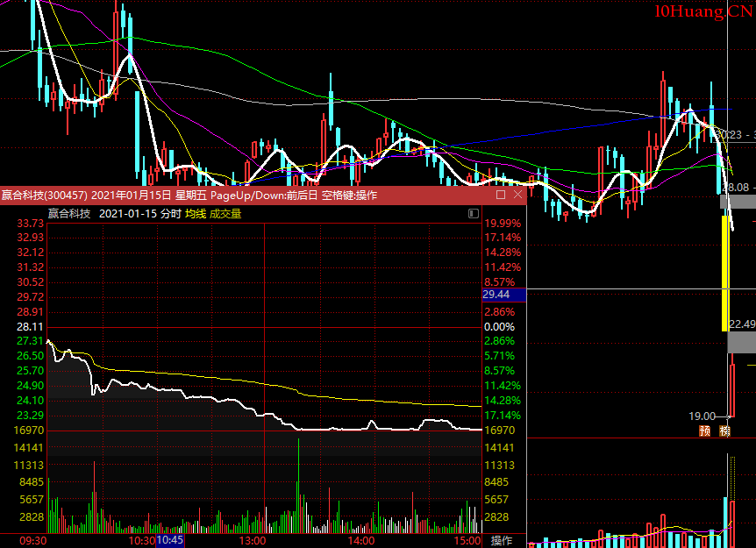This screenshot has height=548, width=756.
Task: Click the 预 marker icon under the chart
Action: pyautogui.click(x=704, y=431)
